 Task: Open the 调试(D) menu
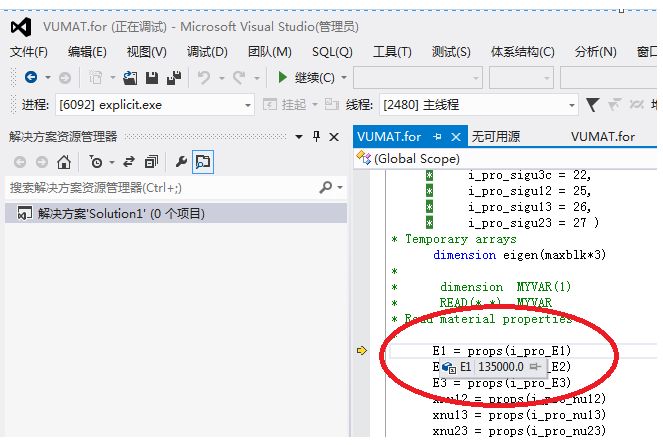pyautogui.click(x=207, y=52)
